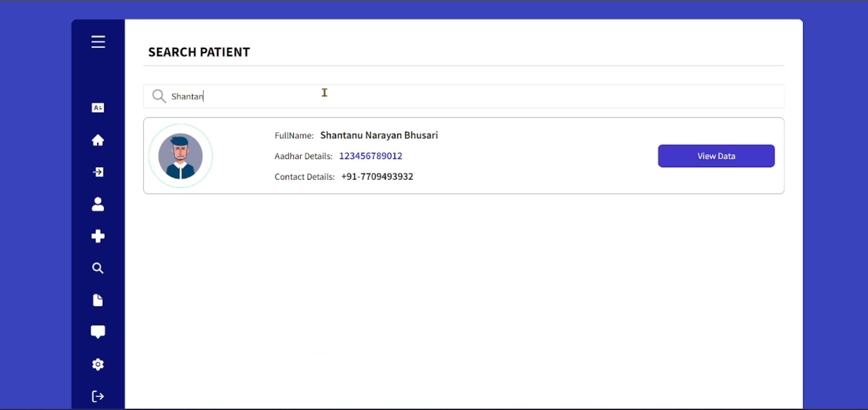Click View Data button for Shantanu
868x410 pixels.
[716, 156]
